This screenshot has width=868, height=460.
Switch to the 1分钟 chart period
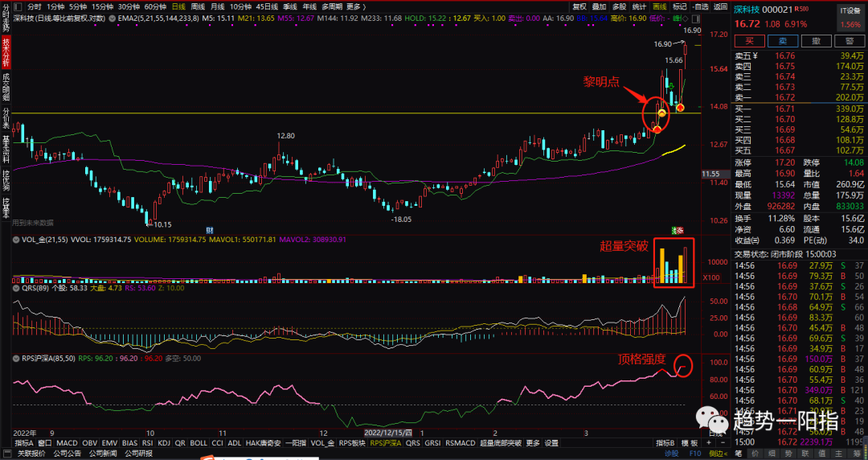coord(55,6)
